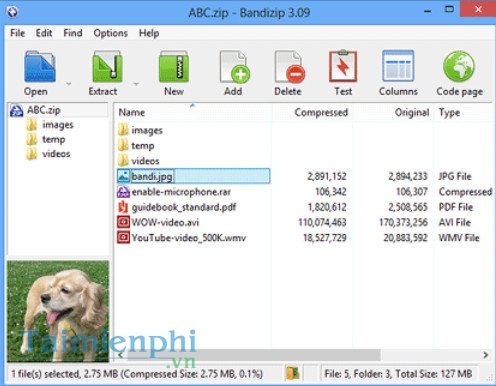Test archive integrity with Test icon

click(343, 66)
